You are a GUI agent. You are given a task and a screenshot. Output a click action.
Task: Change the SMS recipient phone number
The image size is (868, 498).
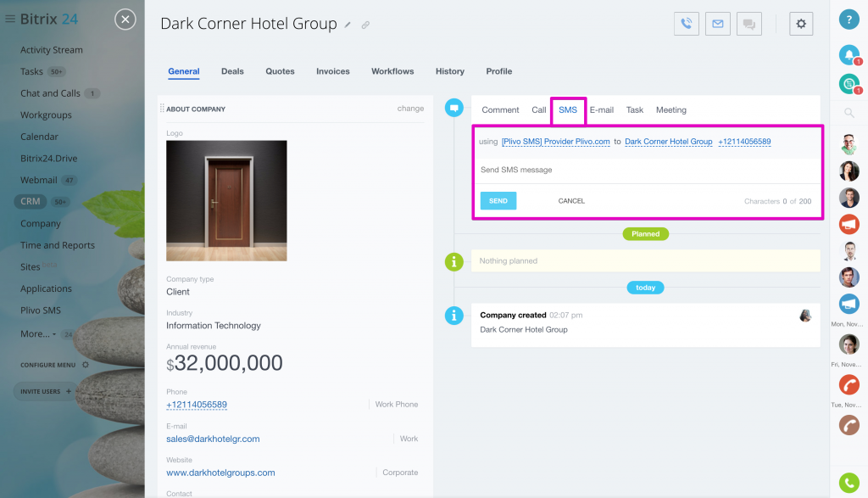pyautogui.click(x=744, y=142)
